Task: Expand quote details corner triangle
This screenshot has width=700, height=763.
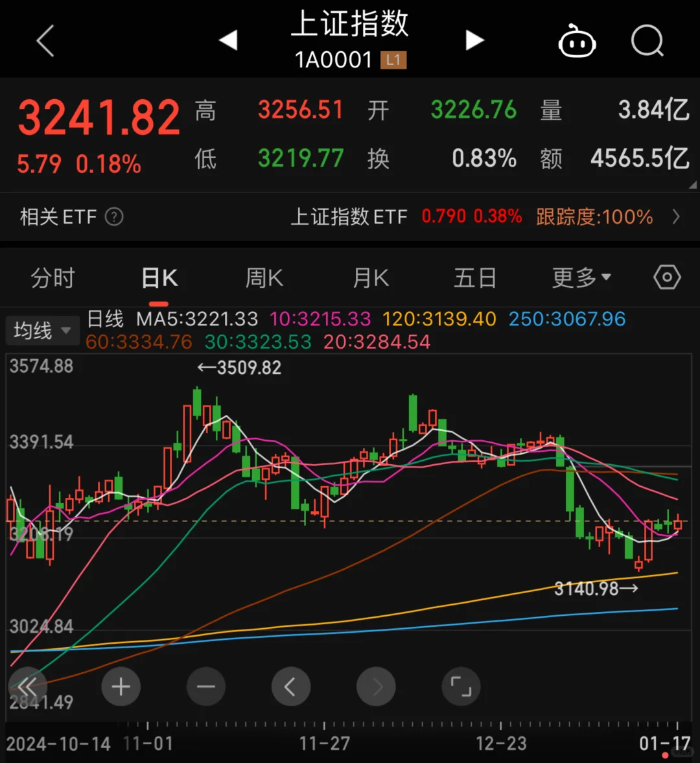Action: click(x=693, y=185)
